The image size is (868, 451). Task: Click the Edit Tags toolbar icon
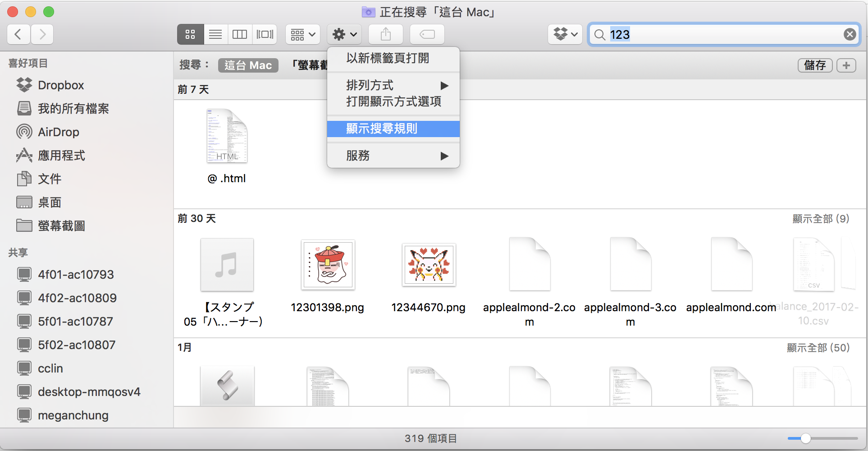point(427,34)
